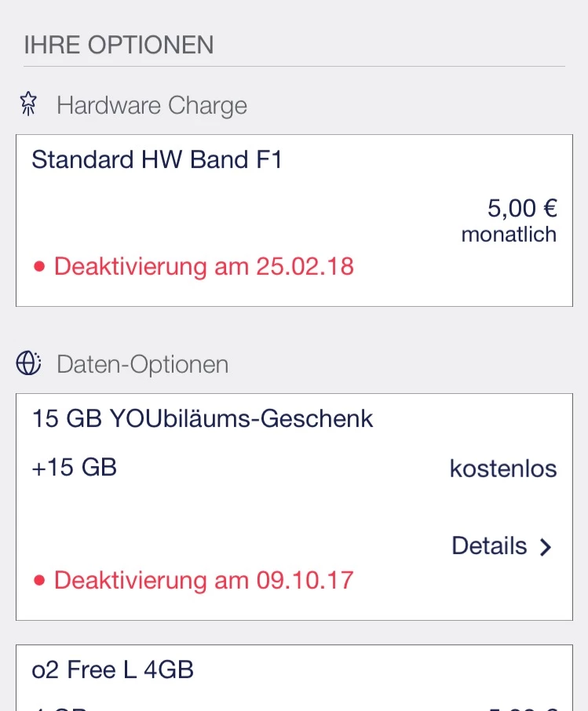588x711 pixels.
Task: Tap the +15 GB data amount
Action: (x=75, y=468)
